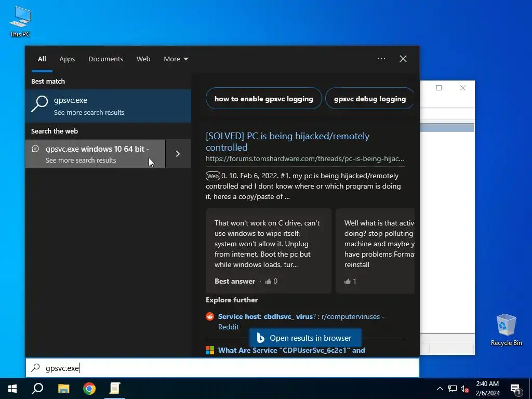This screenshot has width=532, height=399.
Task: Open the 'Well what is that activ' answer card
Action: coord(375,251)
